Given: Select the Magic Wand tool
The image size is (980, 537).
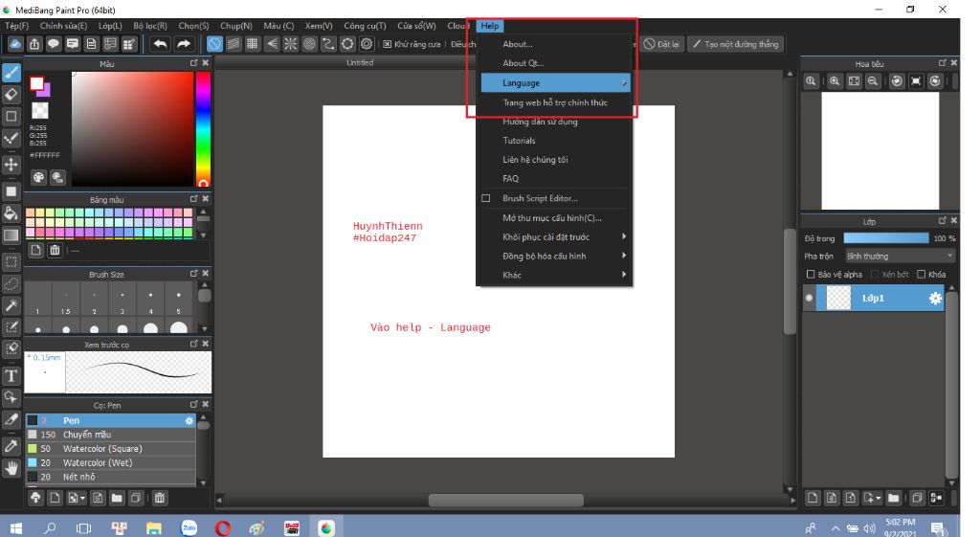Looking at the screenshot, I should click(11, 305).
